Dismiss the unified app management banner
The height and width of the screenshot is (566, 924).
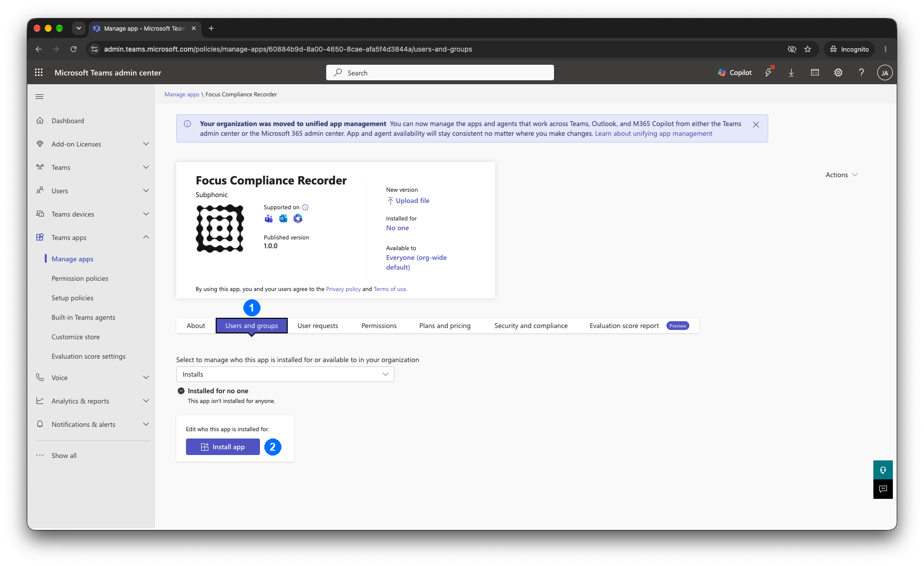point(756,125)
